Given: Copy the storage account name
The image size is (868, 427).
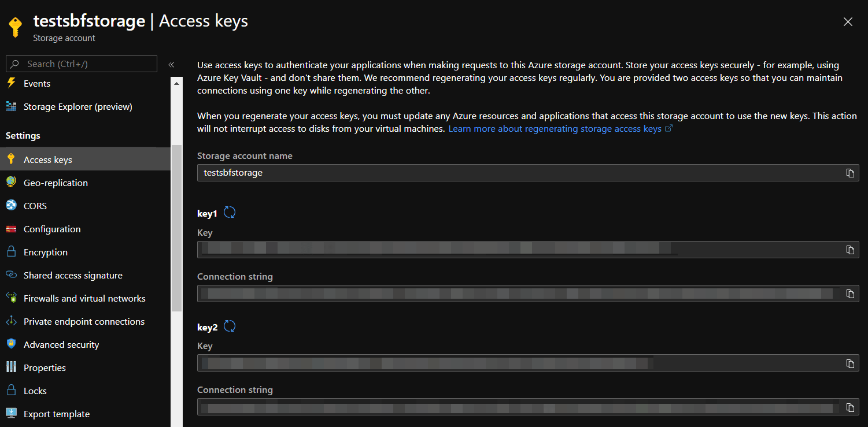Looking at the screenshot, I should tap(850, 173).
